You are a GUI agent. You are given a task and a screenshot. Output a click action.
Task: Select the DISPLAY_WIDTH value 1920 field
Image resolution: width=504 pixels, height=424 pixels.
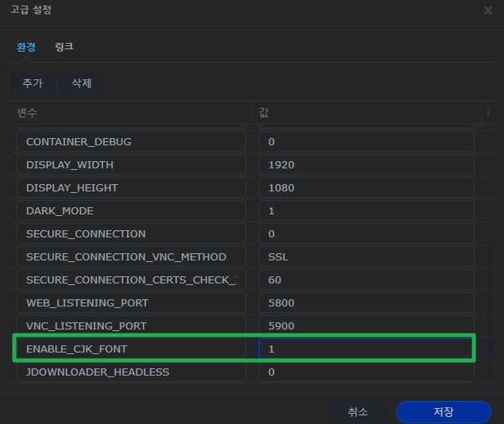point(366,164)
